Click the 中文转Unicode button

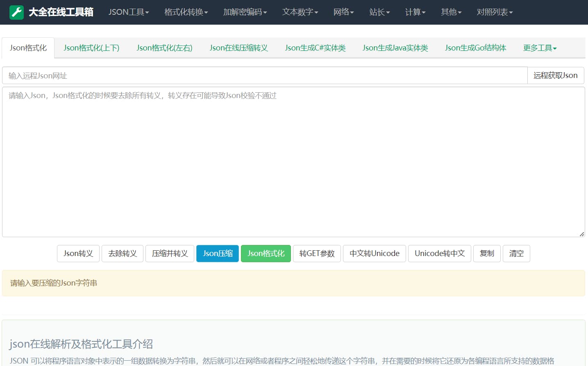click(375, 254)
